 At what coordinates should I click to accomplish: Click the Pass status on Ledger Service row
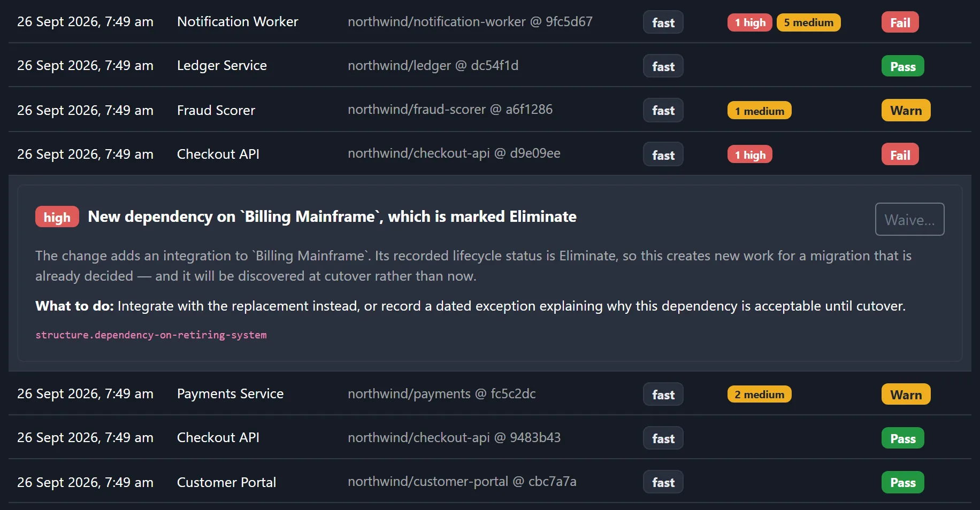[902, 66]
